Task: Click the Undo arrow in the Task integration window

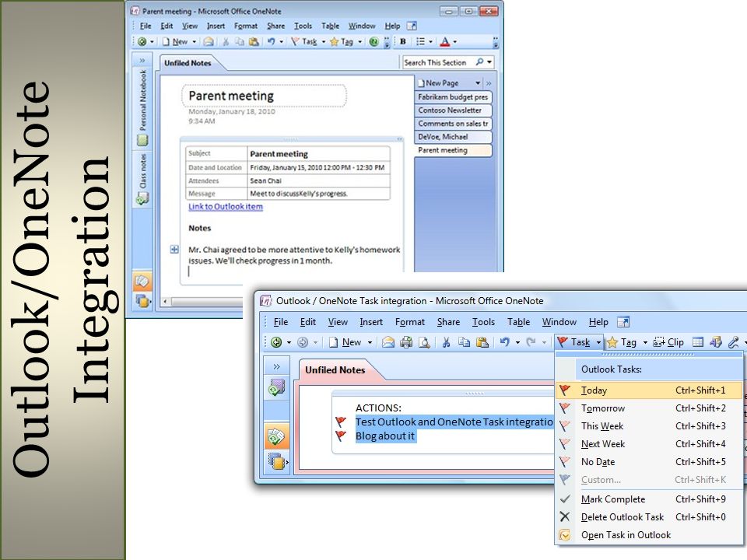Action: click(504, 342)
